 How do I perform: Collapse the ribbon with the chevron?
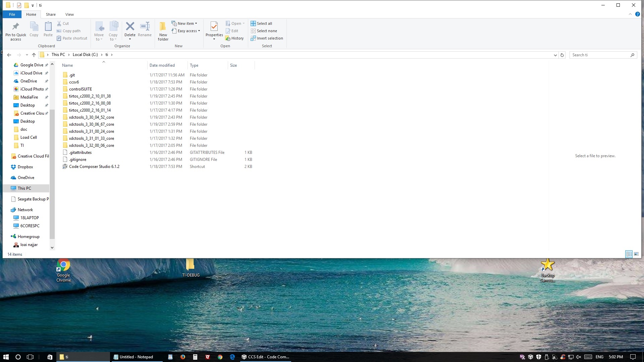[x=630, y=14]
